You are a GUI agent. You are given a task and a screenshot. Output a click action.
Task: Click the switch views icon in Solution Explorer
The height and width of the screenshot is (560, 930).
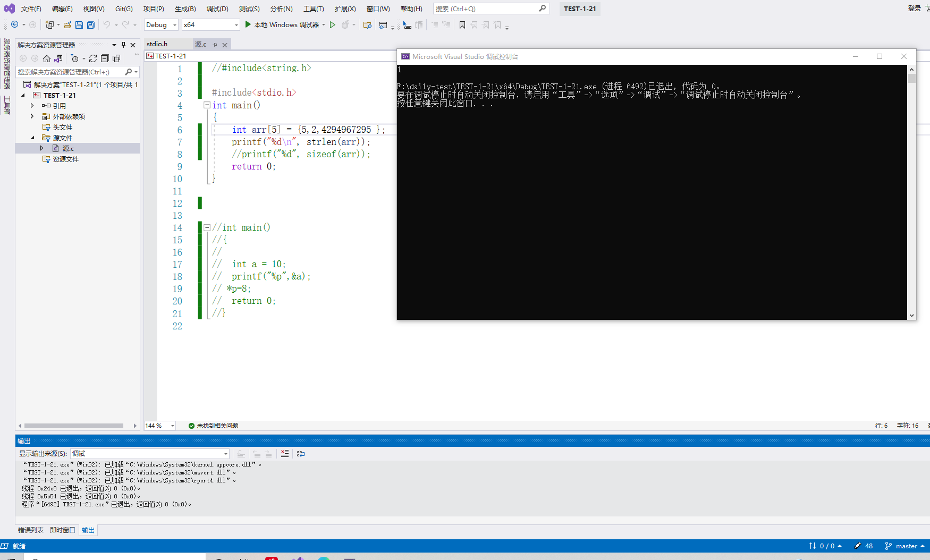[x=58, y=58]
